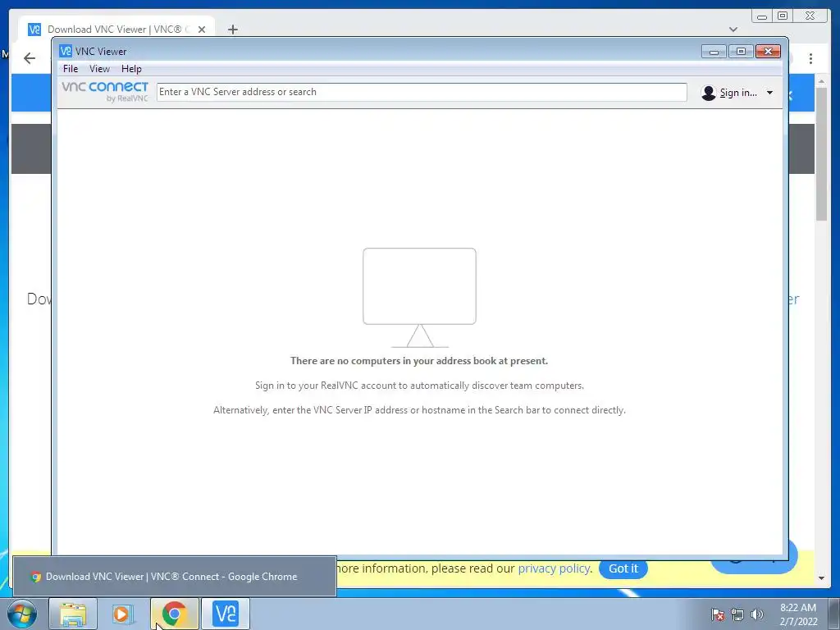
Task: Click the VNC favicon on Chrome tab
Action: [x=34, y=30]
